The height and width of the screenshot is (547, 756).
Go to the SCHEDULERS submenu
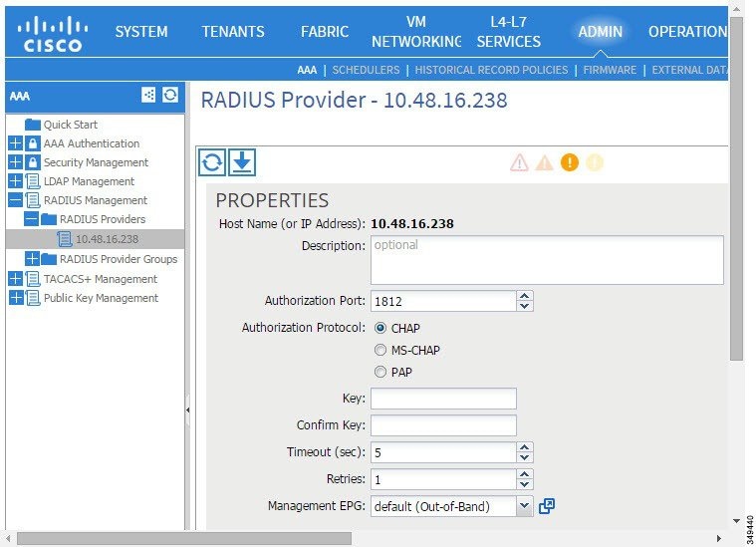pos(366,70)
